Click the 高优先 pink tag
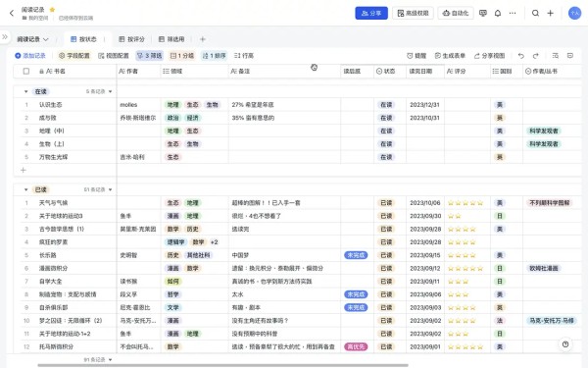The image size is (588, 368). 356,346
